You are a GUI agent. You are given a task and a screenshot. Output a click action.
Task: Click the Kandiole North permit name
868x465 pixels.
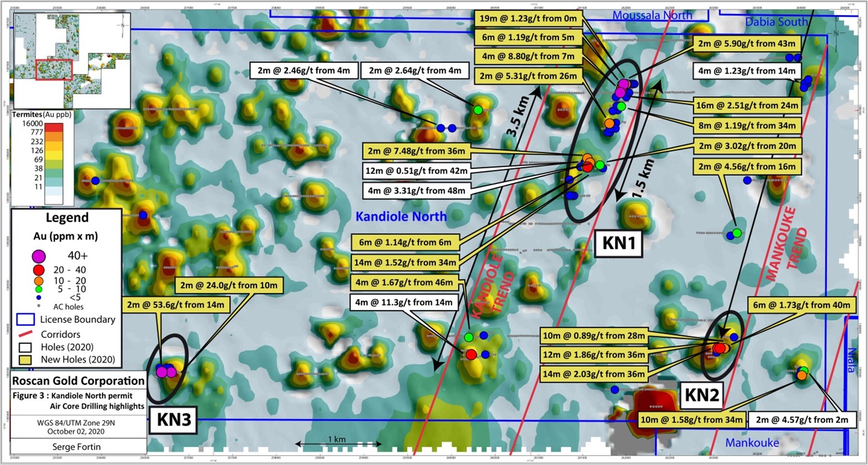tap(402, 216)
